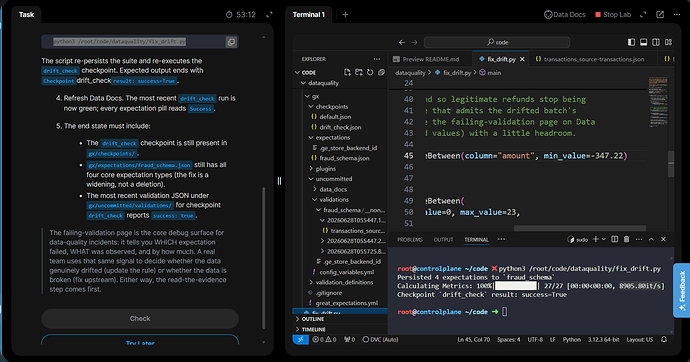Click DVC (Auto) status item
Screen dimensions: 690x362
pyautogui.click(x=380, y=340)
